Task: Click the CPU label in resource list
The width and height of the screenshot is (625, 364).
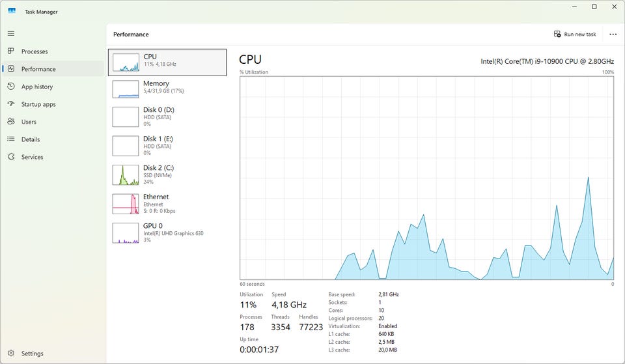Action: pyautogui.click(x=150, y=57)
